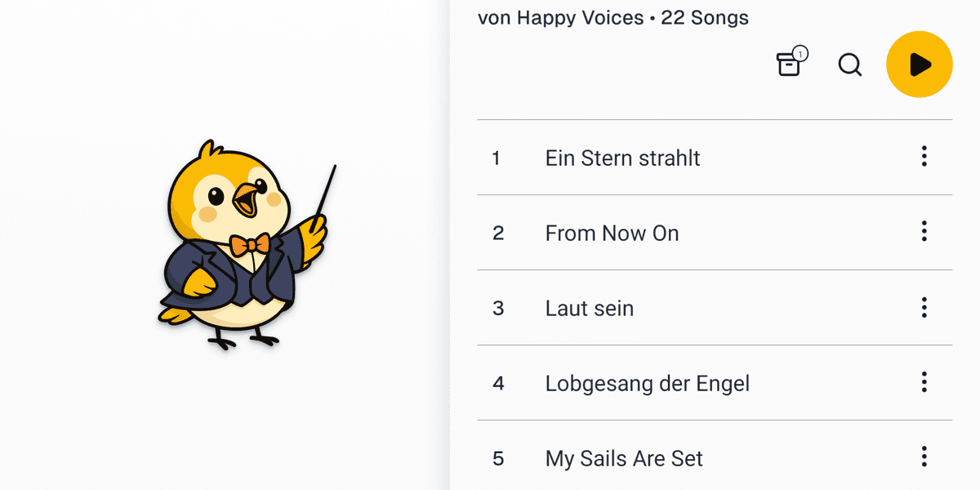The width and height of the screenshot is (980, 490).
Task: Open kebab menu for My Sails Are Set
Action: (924, 457)
